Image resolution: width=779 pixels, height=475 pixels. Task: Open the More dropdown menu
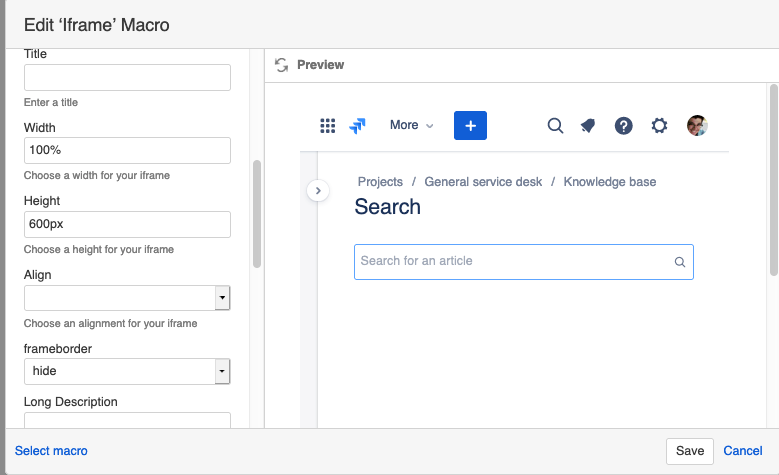point(411,125)
